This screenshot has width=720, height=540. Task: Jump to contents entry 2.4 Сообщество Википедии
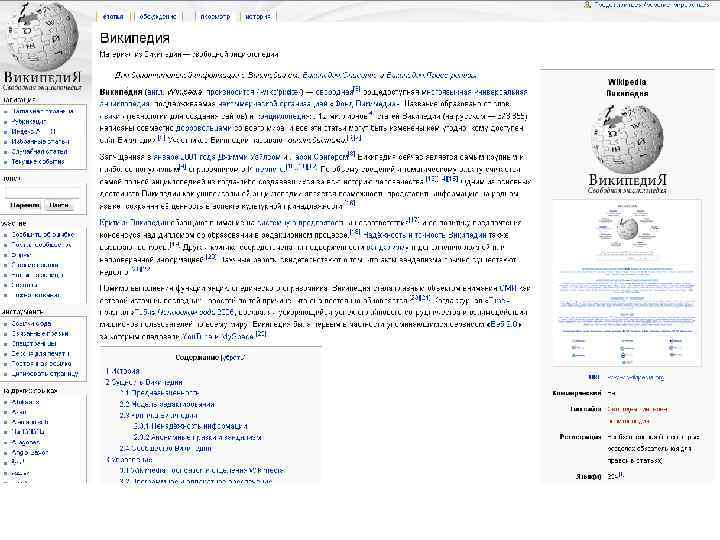[x=166, y=449]
